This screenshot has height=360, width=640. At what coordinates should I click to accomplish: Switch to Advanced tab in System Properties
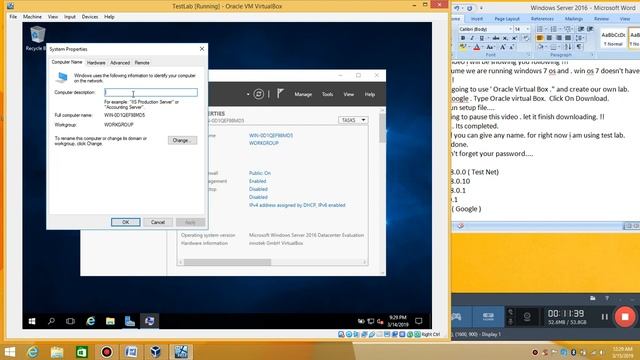click(x=120, y=63)
